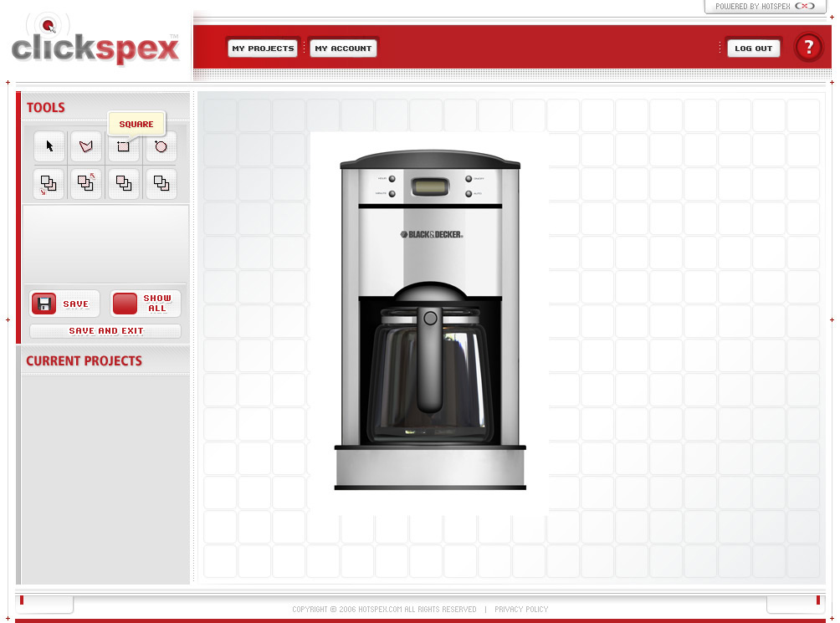Image resolution: width=840 pixels, height=623 pixels.
Task: Click the clickspex logo
Action: [x=95, y=47]
